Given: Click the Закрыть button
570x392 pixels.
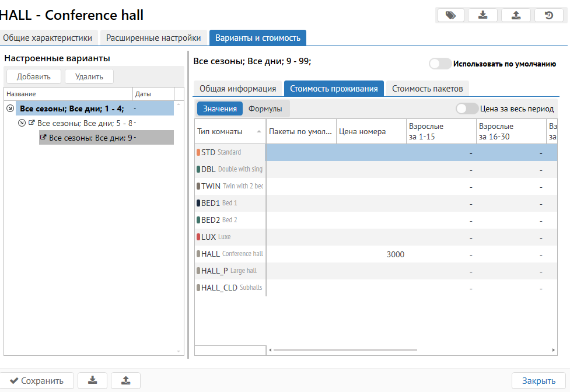Looking at the screenshot, I should pos(538,381).
